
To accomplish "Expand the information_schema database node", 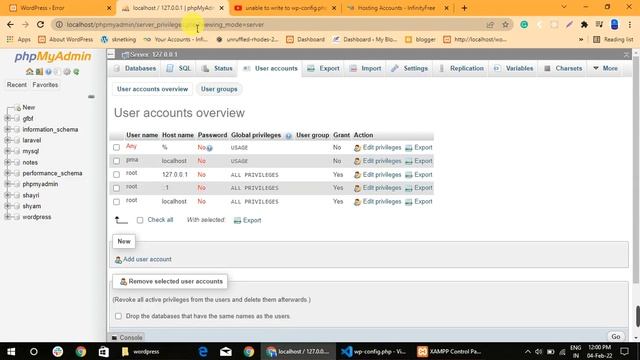I will [x=7, y=129].
